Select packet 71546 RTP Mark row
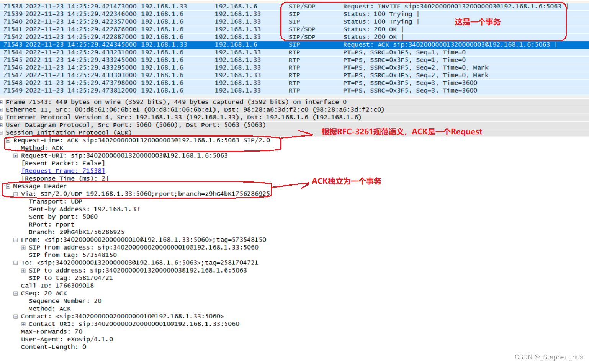This screenshot has height=364, width=589. 294,68
